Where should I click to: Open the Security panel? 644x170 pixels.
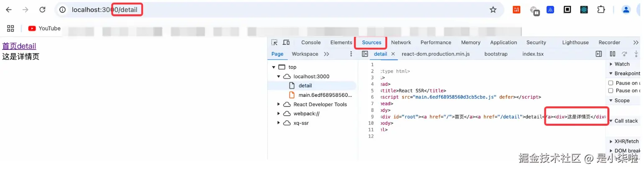pyautogui.click(x=536, y=42)
